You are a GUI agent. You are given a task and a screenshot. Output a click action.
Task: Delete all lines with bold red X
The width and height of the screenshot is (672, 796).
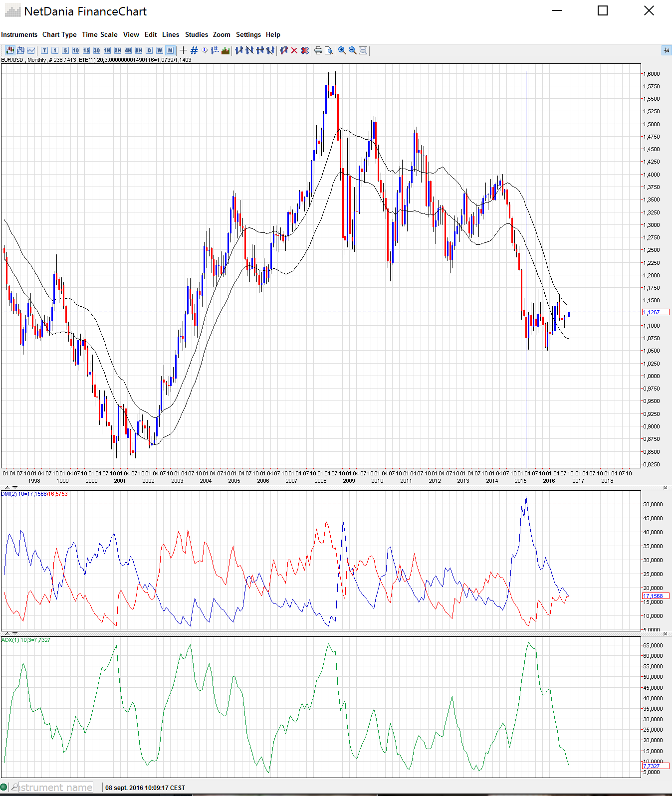click(x=305, y=50)
